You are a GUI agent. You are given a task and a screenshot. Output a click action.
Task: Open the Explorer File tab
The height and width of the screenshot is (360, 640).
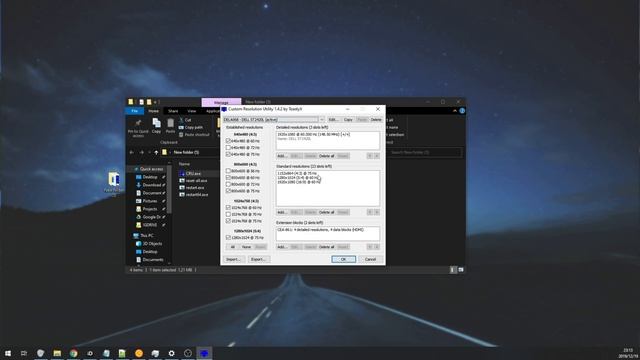(x=134, y=111)
